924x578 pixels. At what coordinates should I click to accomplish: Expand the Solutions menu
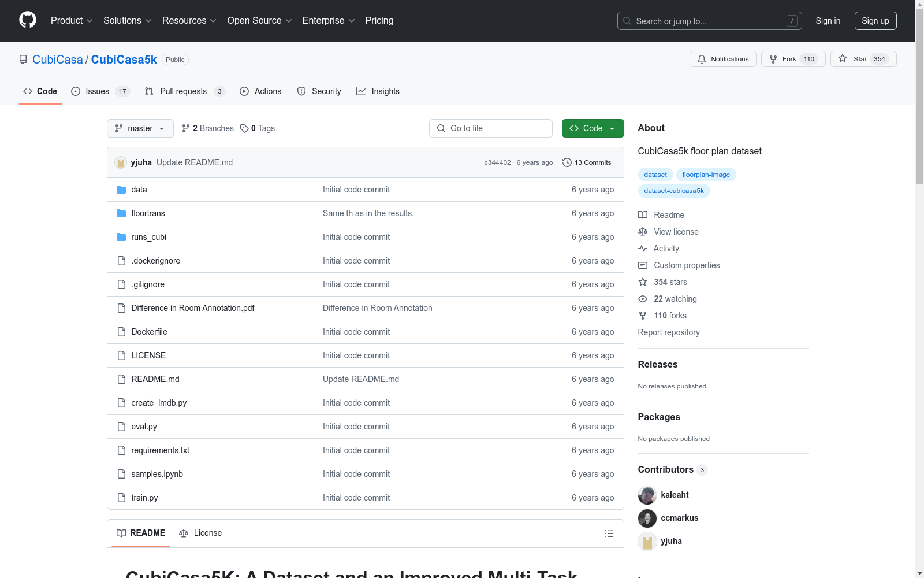(x=128, y=20)
